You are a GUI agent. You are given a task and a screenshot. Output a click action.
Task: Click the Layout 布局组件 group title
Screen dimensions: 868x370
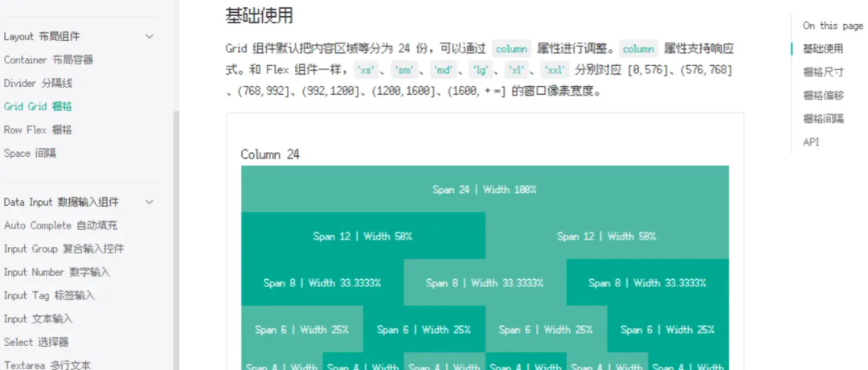42,36
